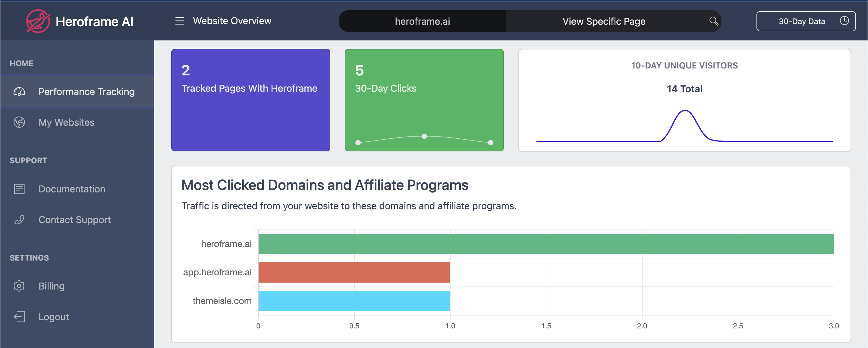Click the HOME section header
The image size is (868, 348).
tap(21, 63)
